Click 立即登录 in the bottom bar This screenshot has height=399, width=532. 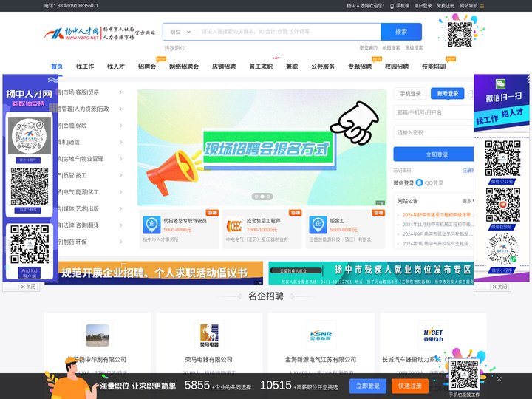coord(368,386)
